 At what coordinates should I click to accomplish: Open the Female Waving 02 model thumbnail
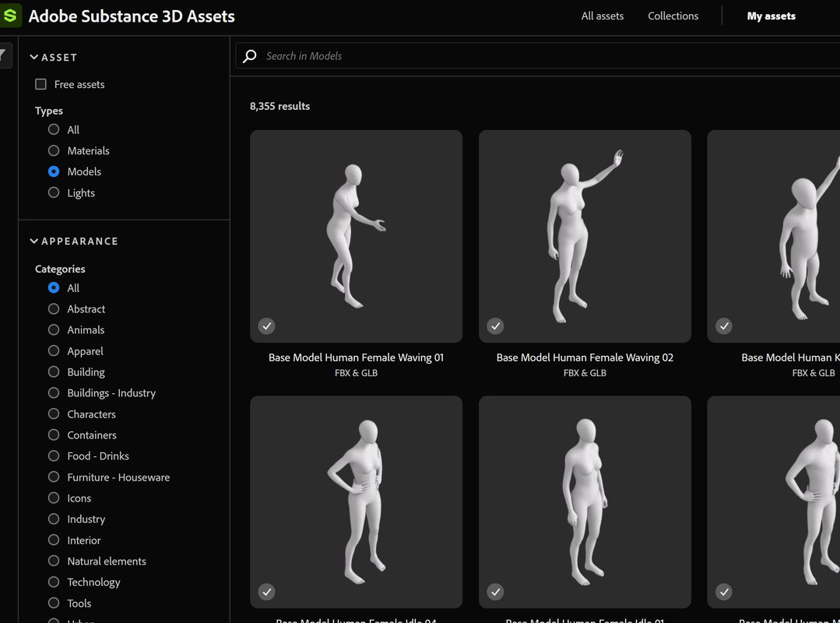coord(585,236)
